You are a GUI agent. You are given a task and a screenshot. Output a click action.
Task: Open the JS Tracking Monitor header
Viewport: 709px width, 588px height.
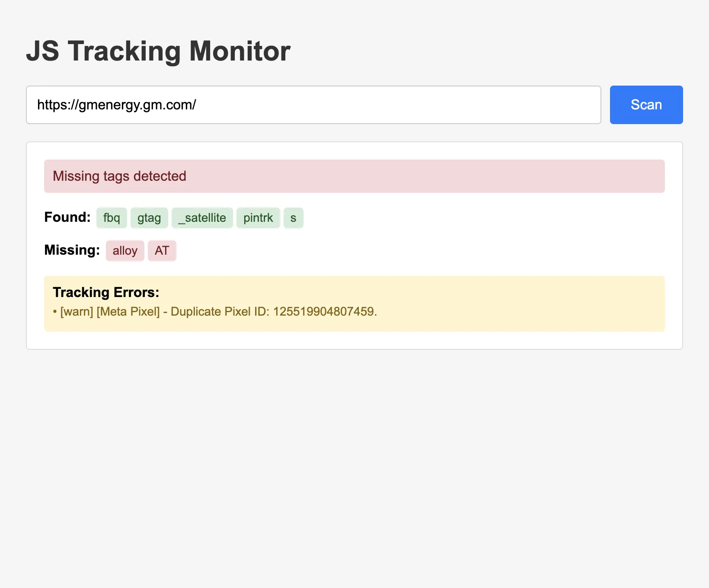click(x=158, y=51)
